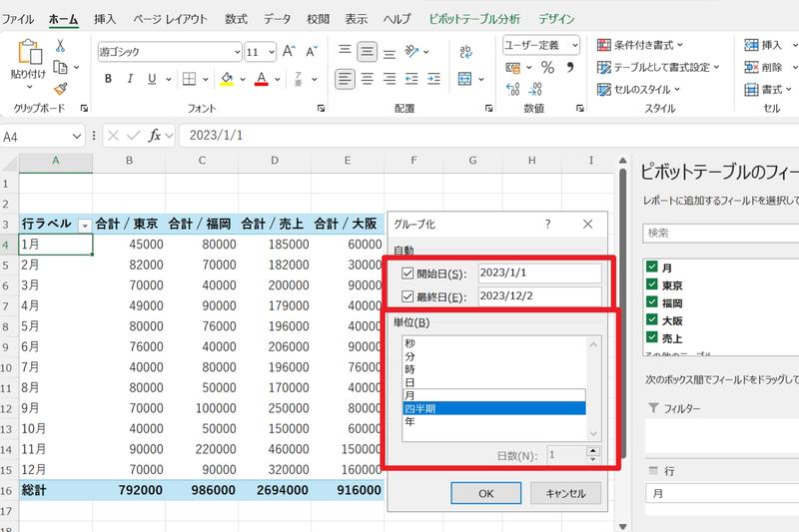Click the Cut scissors icon

click(x=60, y=46)
